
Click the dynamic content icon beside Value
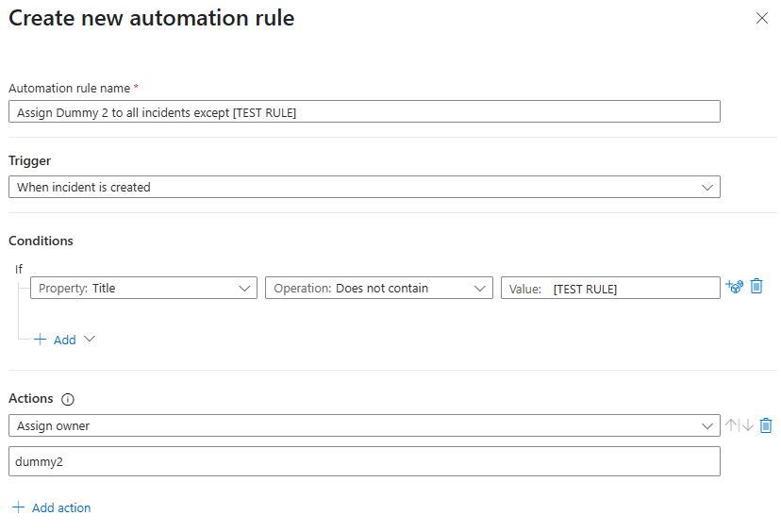click(x=735, y=287)
